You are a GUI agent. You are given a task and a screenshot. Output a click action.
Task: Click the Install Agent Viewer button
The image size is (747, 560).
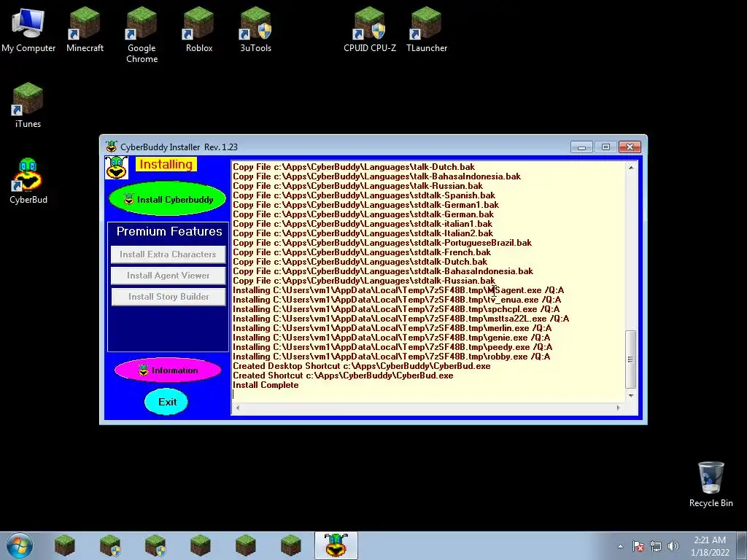[x=168, y=275]
